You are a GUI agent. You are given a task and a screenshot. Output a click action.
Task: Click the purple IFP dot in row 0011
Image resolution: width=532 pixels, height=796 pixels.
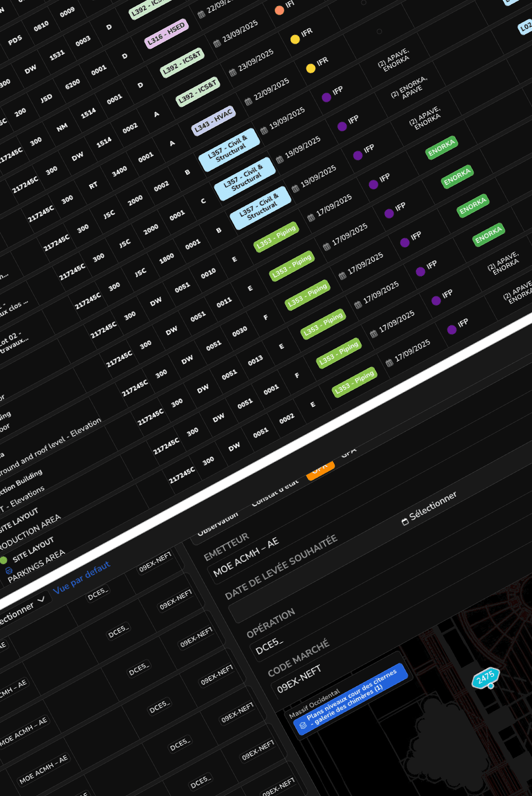pyautogui.click(x=389, y=213)
